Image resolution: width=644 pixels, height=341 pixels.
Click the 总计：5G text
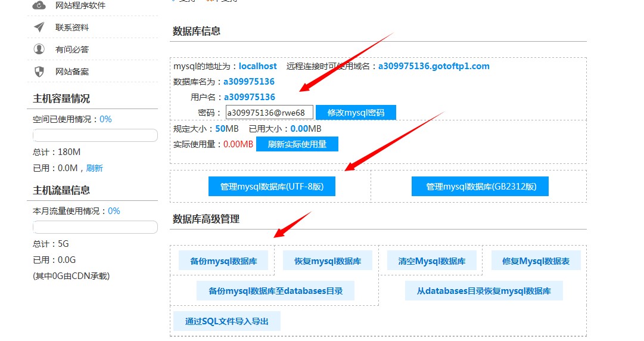click(x=51, y=244)
